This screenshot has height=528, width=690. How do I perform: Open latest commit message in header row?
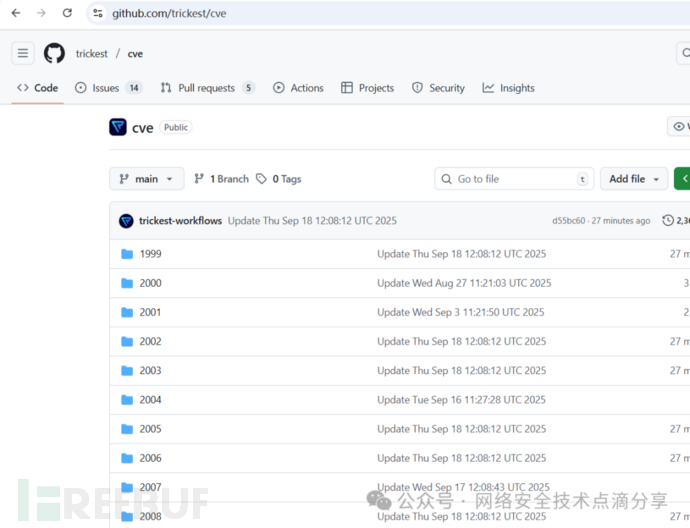(x=312, y=220)
